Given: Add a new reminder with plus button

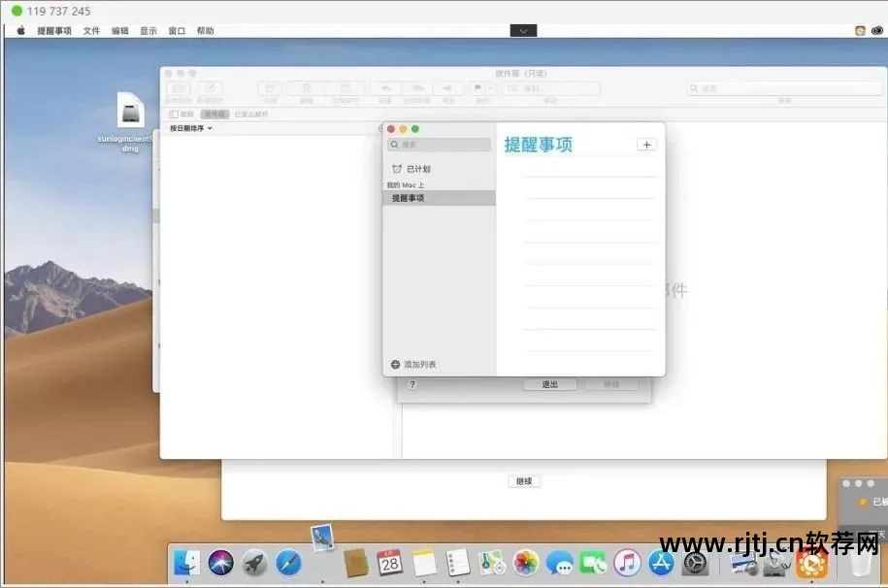Looking at the screenshot, I should (646, 145).
